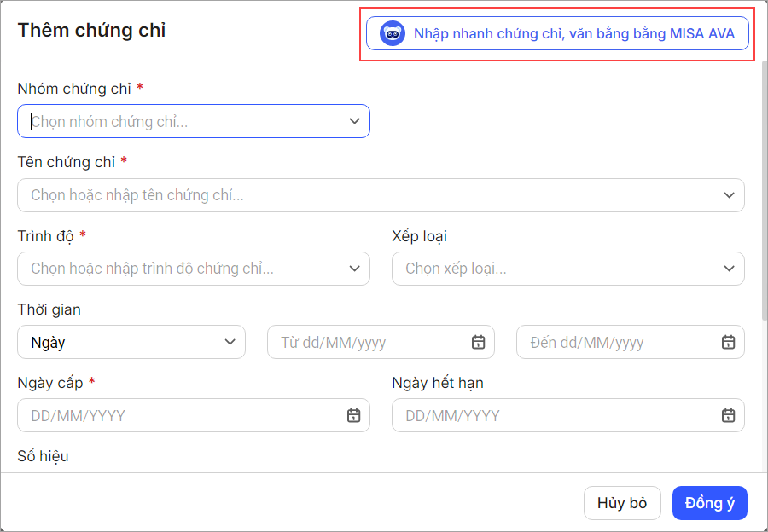Confirm with the Đồng ý button
The width and height of the screenshot is (768, 532).
709,503
